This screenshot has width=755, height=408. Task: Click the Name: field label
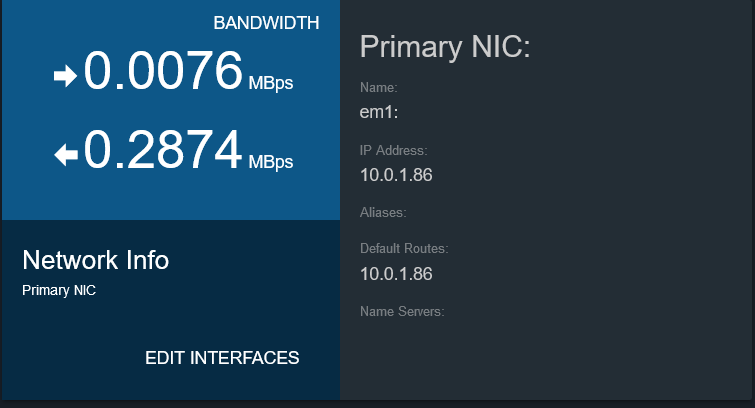378,88
